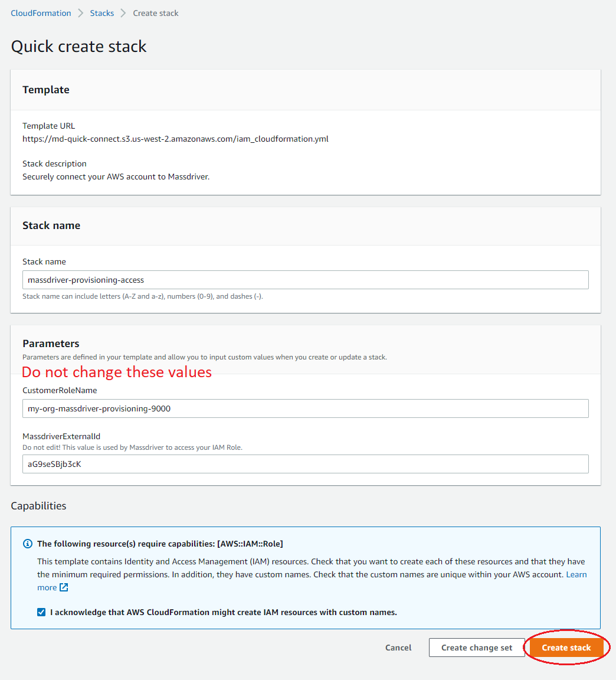Click the Stack name input field
Screen dimensions: 616x680
click(x=306, y=280)
